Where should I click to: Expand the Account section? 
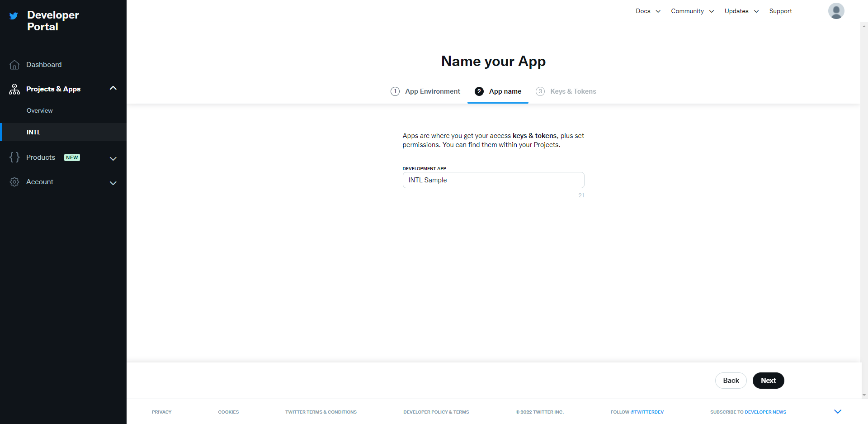pyautogui.click(x=113, y=183)
